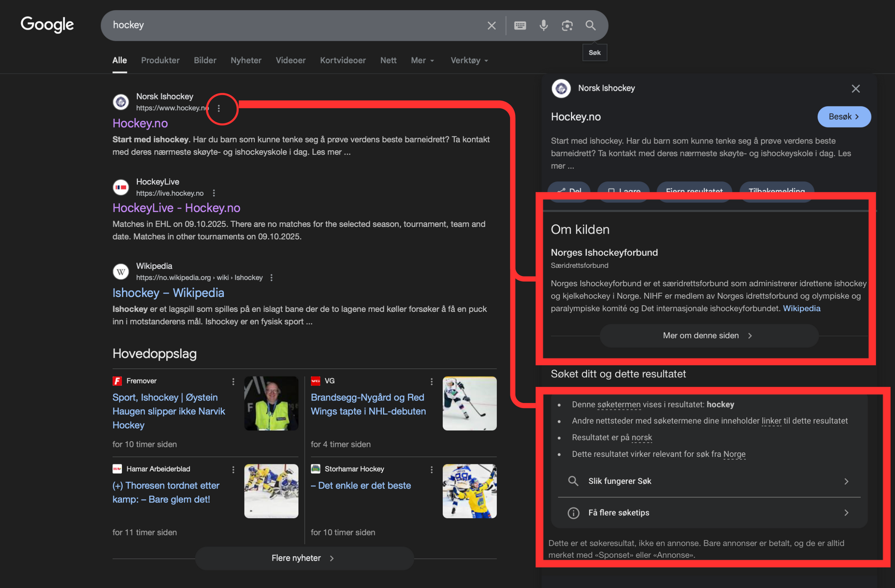Open the on-screen keyboard input tool
The height and width of the screenshot is (588, 895).
(x=520, y=26)
